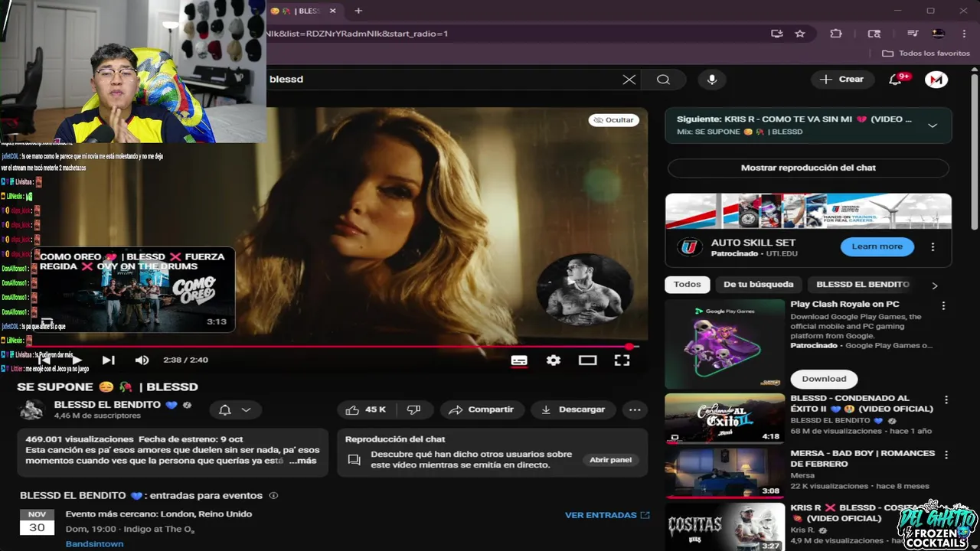Select the Todos filter chip
This screenshot has width=980, height=551.
(687, 285)
